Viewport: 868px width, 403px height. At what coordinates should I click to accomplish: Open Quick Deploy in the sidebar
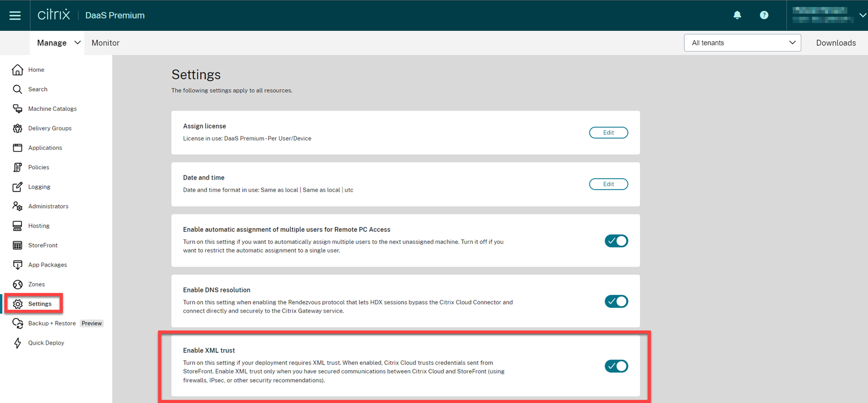[46, 343]
